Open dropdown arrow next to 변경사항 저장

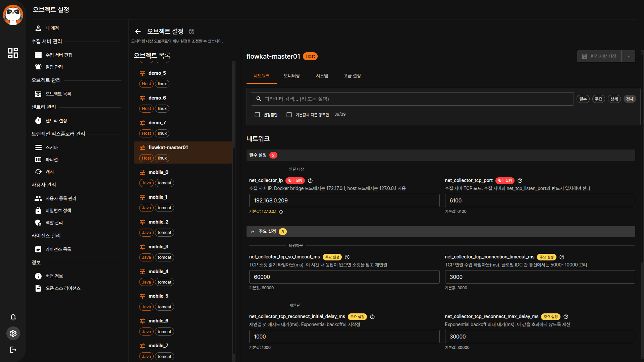coord(629,56)
